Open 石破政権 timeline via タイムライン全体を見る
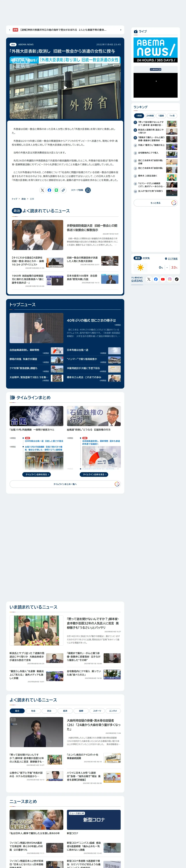This screenshot has width=186, height=868. pyautogui.click(x=94, y=475)
